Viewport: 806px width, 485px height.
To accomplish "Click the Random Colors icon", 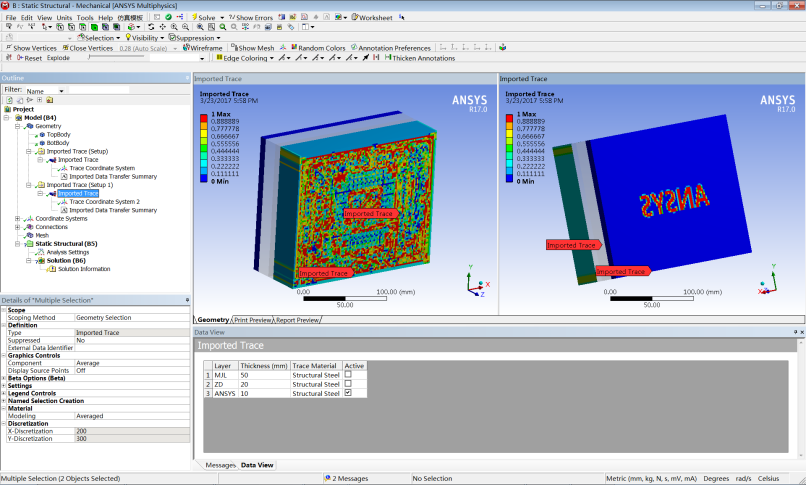I will pos(294,47).
